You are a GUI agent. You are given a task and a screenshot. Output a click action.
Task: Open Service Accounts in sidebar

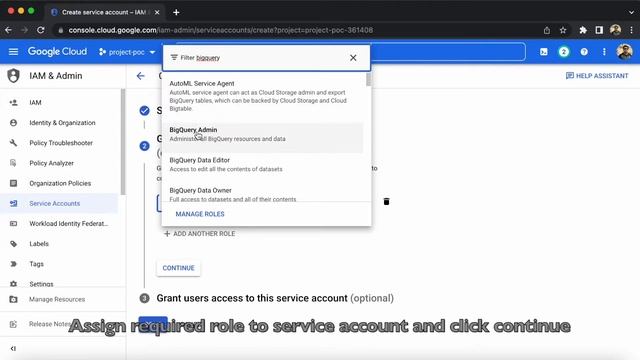60,203
